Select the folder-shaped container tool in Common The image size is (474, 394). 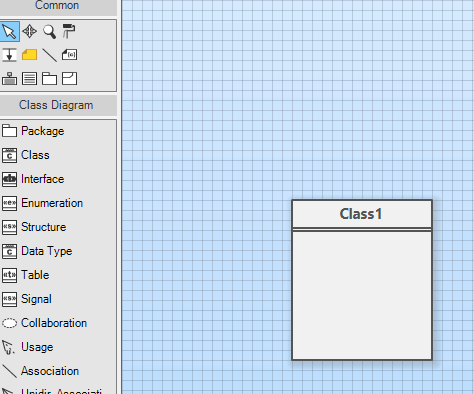tap(49, 79)
